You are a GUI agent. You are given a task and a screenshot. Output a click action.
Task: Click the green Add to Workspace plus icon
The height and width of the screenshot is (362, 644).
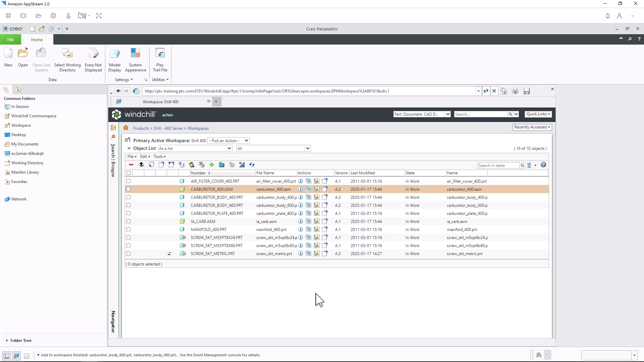click(x=212, y=165)
